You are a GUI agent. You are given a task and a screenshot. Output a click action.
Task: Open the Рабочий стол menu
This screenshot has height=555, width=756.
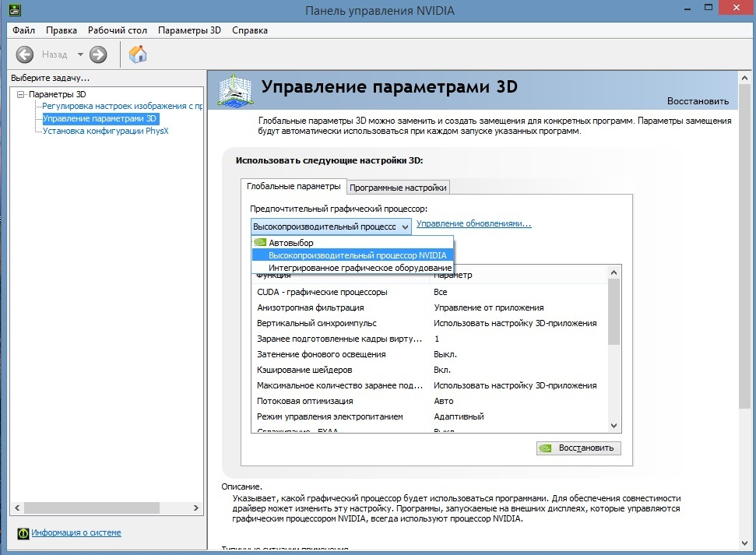(x=117, y=30)
